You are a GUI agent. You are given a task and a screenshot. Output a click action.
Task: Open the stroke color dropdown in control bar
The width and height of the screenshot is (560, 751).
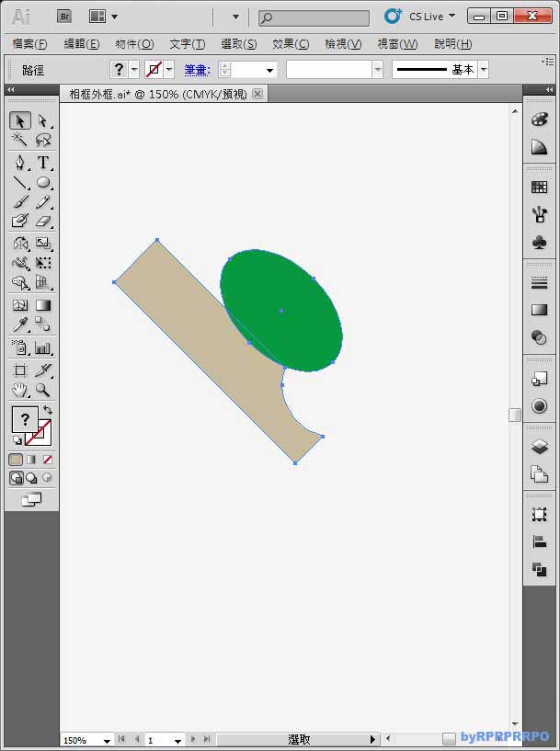[x=169, y=70]
